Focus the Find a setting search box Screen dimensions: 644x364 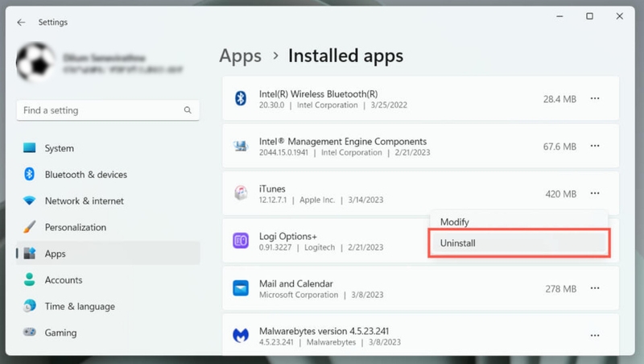tap(108, 110)
